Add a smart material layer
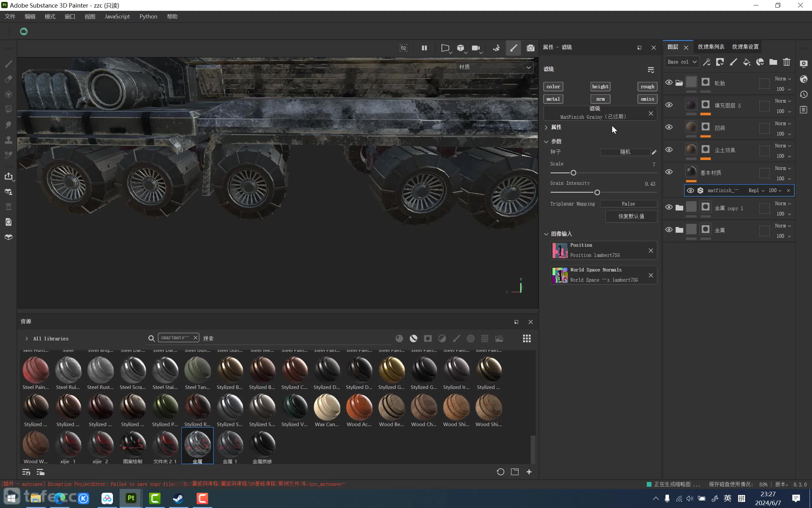This screenshot has height=508, width=812. pyautogui.click(x=760, y=62)
